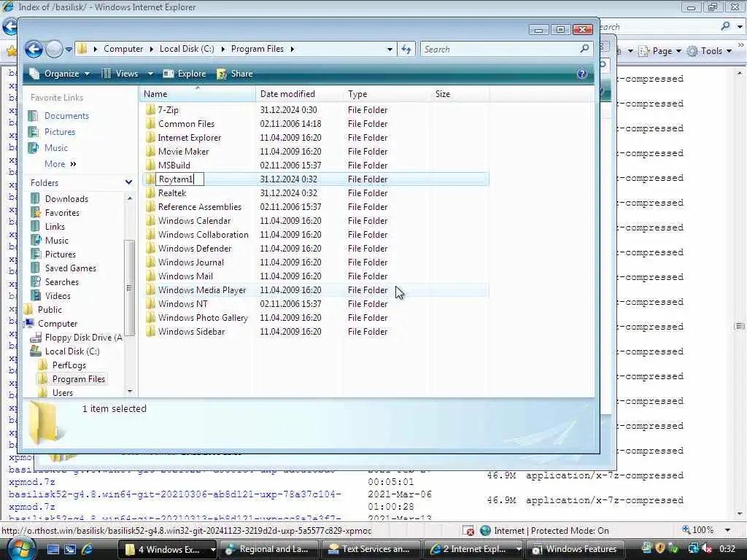Sort by the Size column header
The height and width of the screenshot is (560, 747).
(x=460, y=94)
